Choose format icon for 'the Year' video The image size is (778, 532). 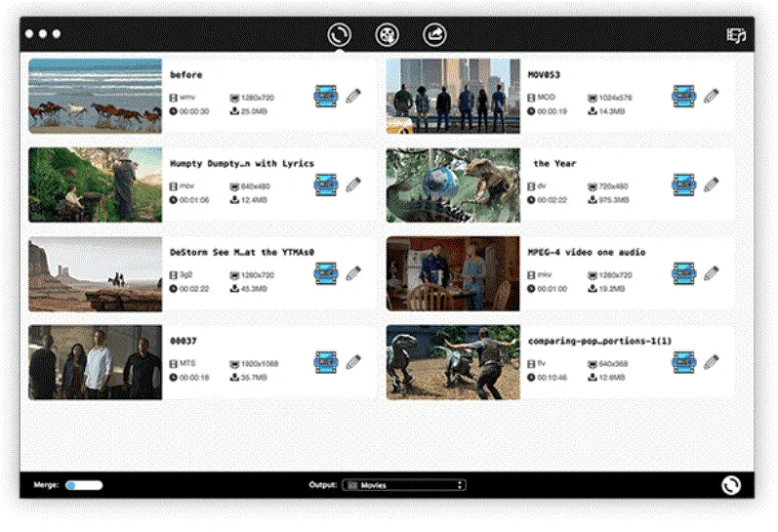pyautogui.click(x=683, y=184)
